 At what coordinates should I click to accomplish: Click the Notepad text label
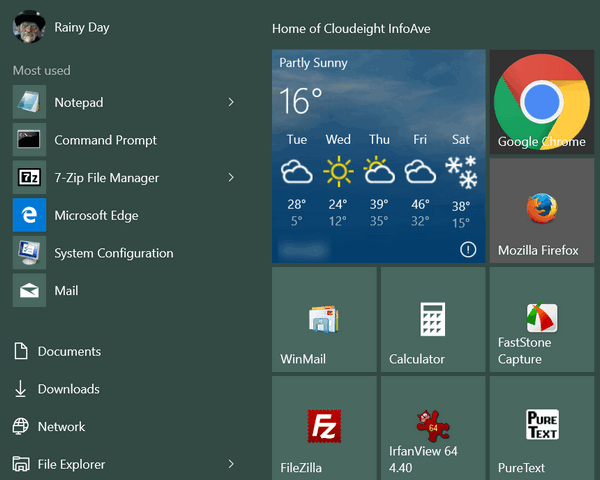(x=78, y=103)
